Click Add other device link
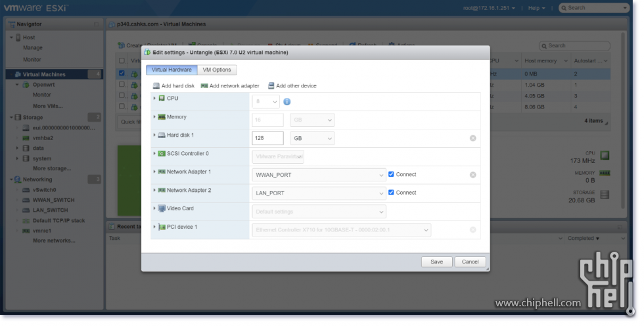Viewport: 644px width, 326px height. (296, 86)
